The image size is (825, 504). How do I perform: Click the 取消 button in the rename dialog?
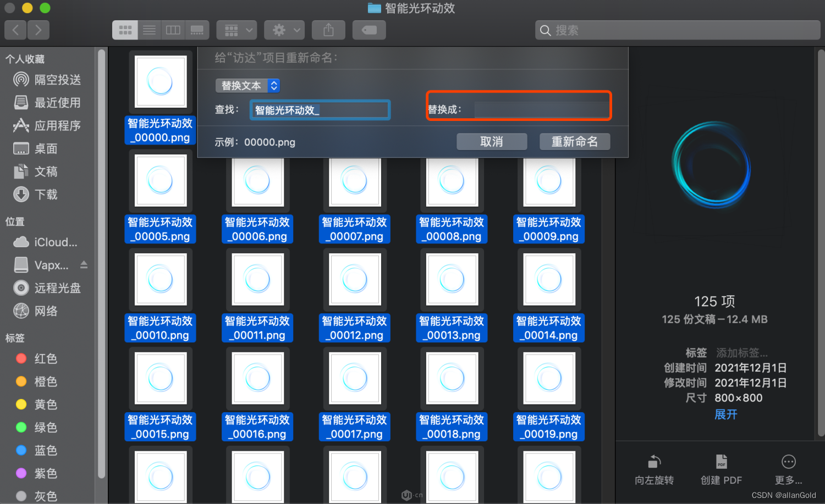coord(491,141)
